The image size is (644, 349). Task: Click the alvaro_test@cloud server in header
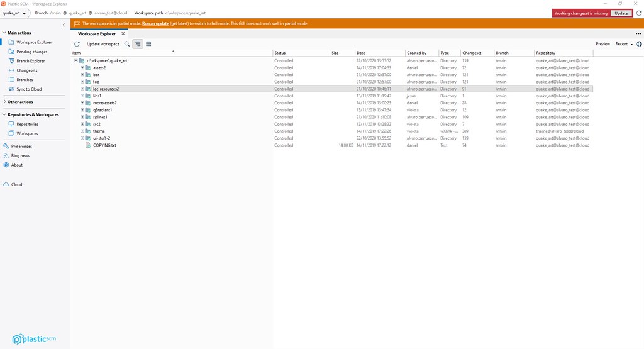[111, 13]
